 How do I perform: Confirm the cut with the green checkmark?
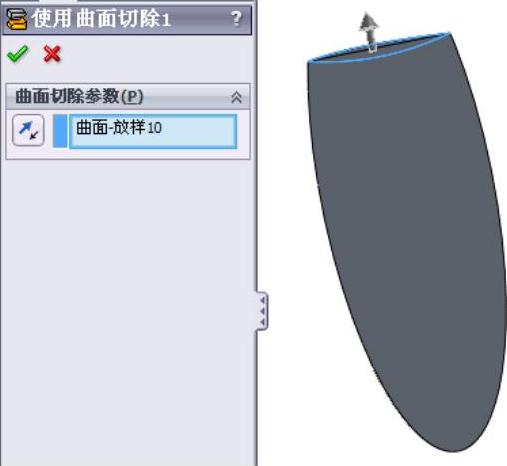pyautogui.click(x=18, y=53)
